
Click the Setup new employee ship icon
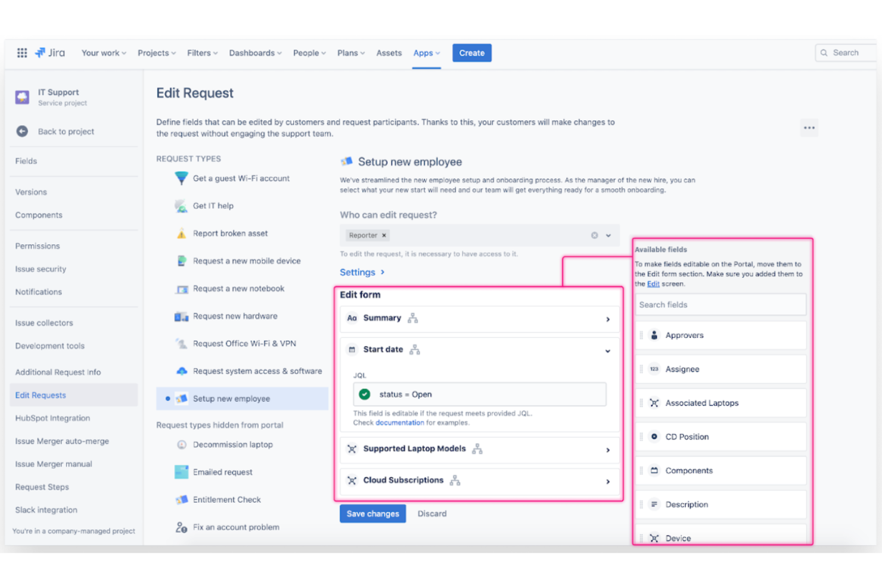pyautogui.click(x=182, y=399)
